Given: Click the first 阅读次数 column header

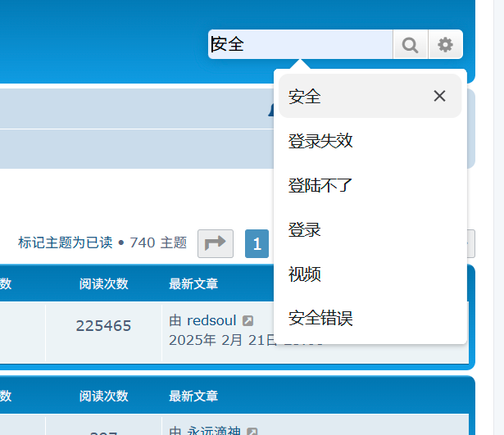Looking at the screenshot, I should 103,284.
